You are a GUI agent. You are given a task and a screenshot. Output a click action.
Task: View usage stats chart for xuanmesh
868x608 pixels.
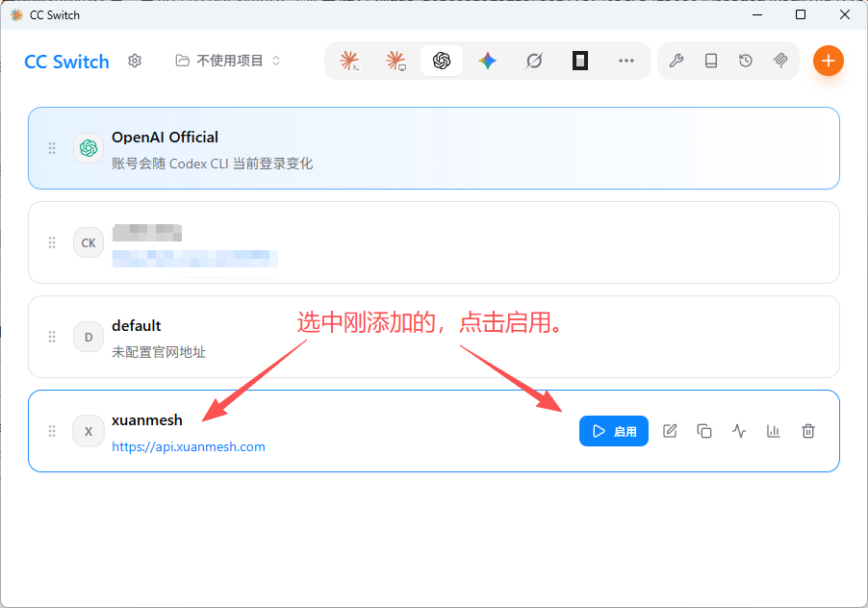point(774,431)
